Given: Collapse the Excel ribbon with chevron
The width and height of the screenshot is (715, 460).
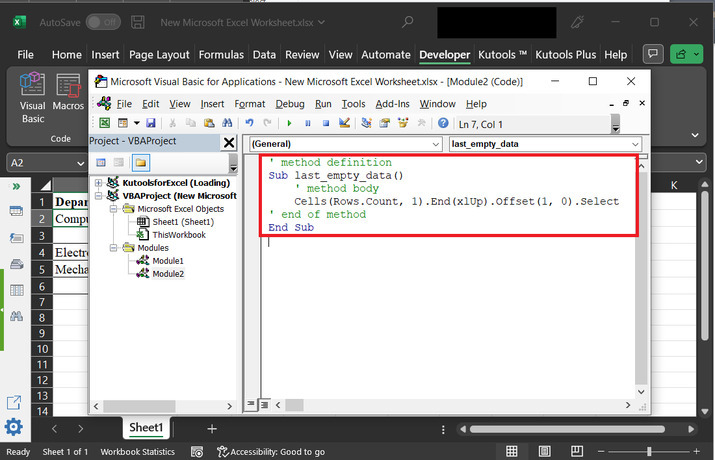Looking at the screenshot, I should (695, 135).
